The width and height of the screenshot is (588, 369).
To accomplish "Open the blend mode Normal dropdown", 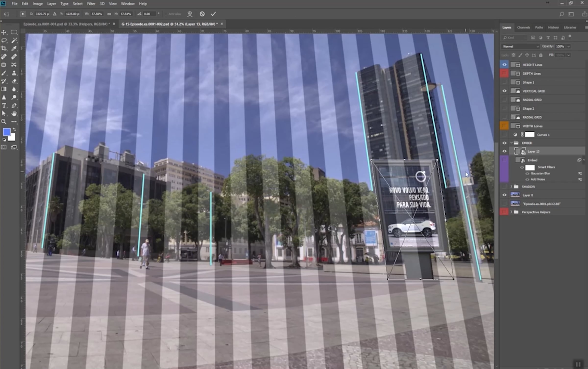I will [x=520, y=46].
